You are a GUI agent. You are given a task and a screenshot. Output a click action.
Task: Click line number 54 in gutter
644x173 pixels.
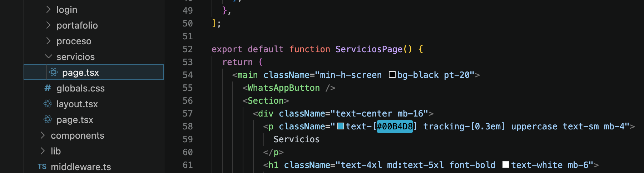[188, 75]
